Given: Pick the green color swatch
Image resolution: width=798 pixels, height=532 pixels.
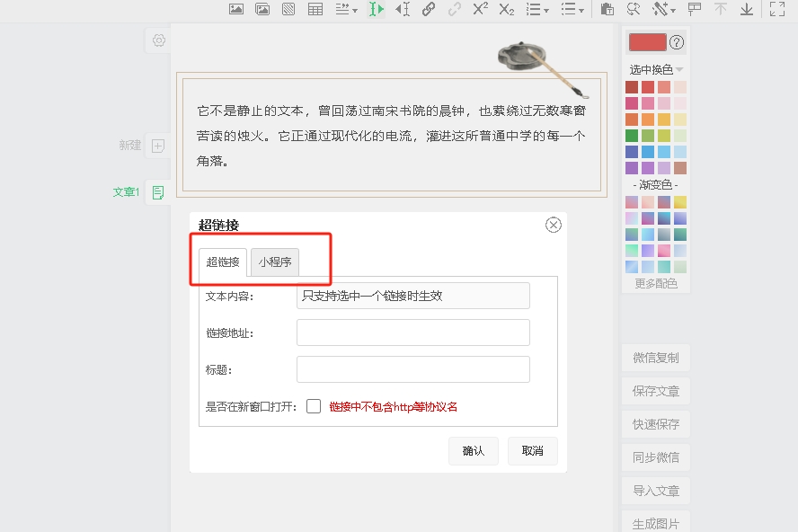Looking at the screenshot, I should (632, 136).
